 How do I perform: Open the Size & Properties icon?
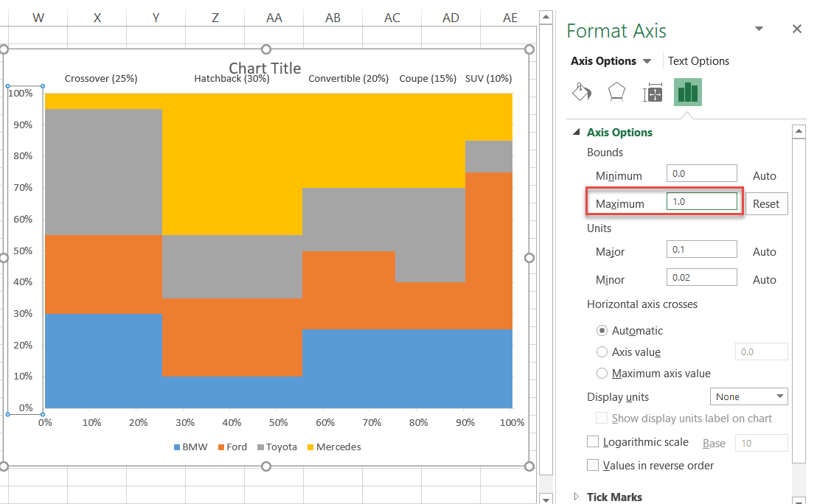tap(652, 92)
